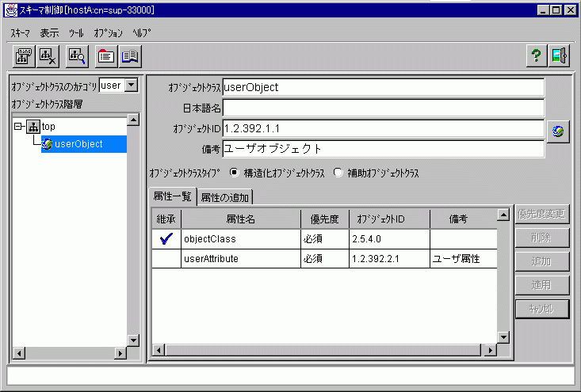Open the object class category dropdown
The height and width of the screenshot is (392, 581).
(131, 86)
